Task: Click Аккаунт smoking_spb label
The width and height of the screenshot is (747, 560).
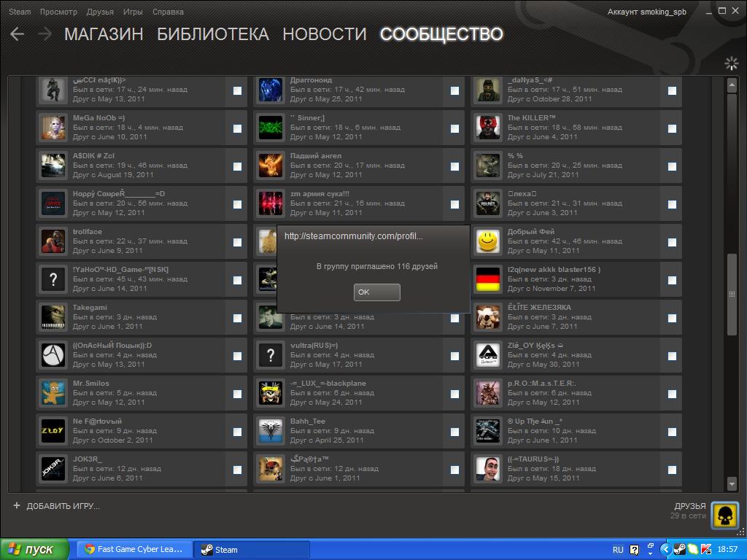Action: tap(646, 12)
